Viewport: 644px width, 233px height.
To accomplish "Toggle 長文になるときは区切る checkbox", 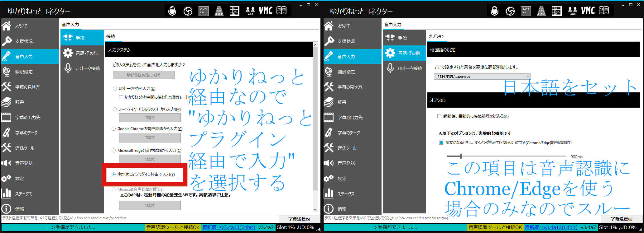I will [441, 143].
